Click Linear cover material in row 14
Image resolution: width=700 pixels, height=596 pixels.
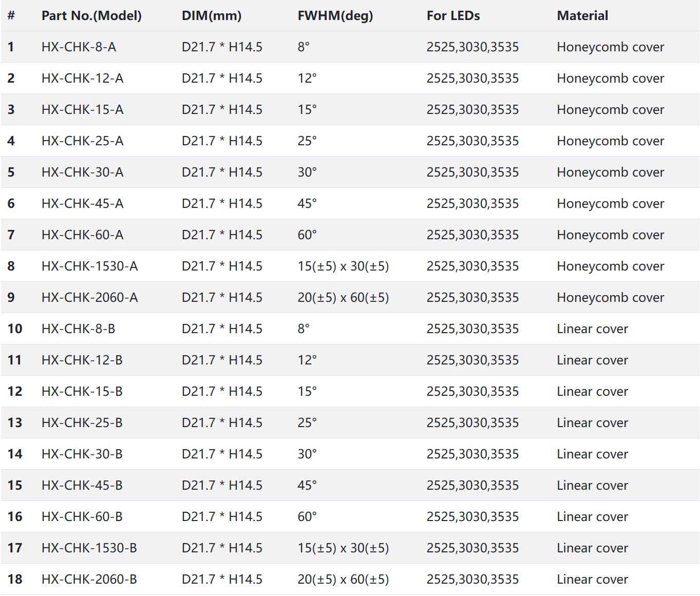click(592, 454)
